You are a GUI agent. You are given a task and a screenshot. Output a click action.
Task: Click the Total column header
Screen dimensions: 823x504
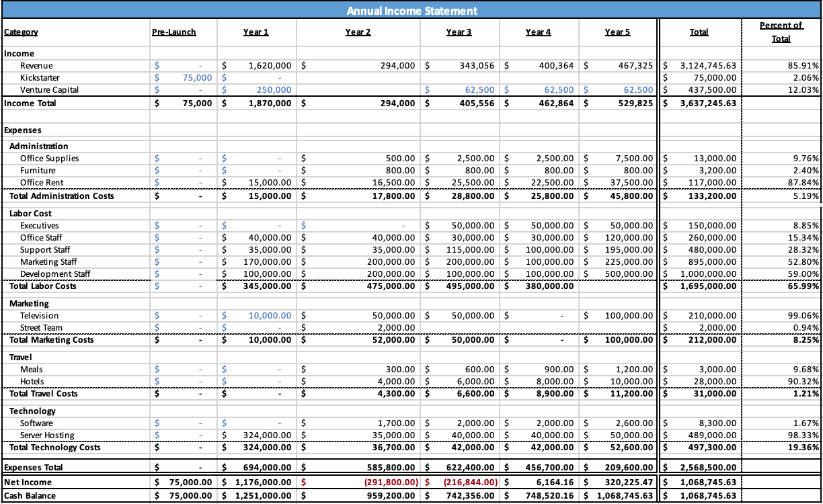[699, 32]
